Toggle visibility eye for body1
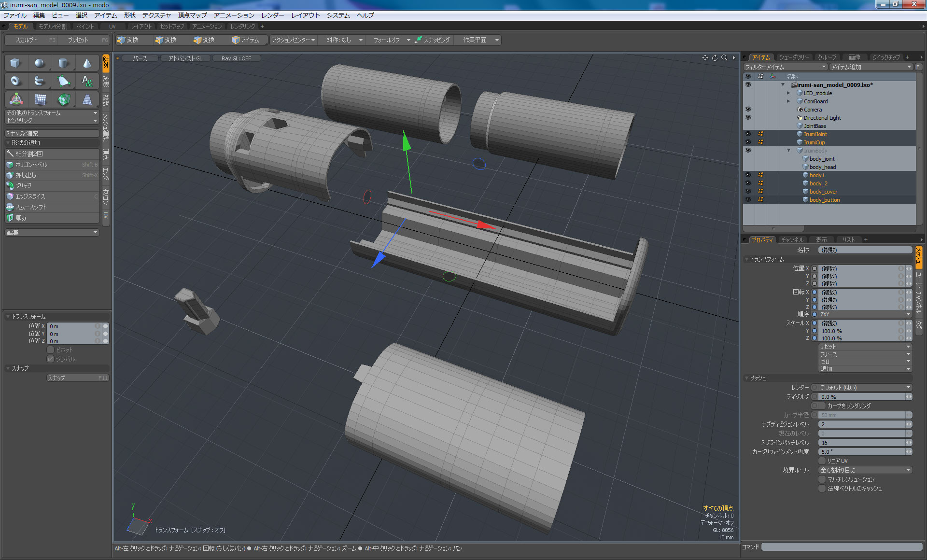The width and height of the screenshot is (927, 560). [x=748, y=175]
